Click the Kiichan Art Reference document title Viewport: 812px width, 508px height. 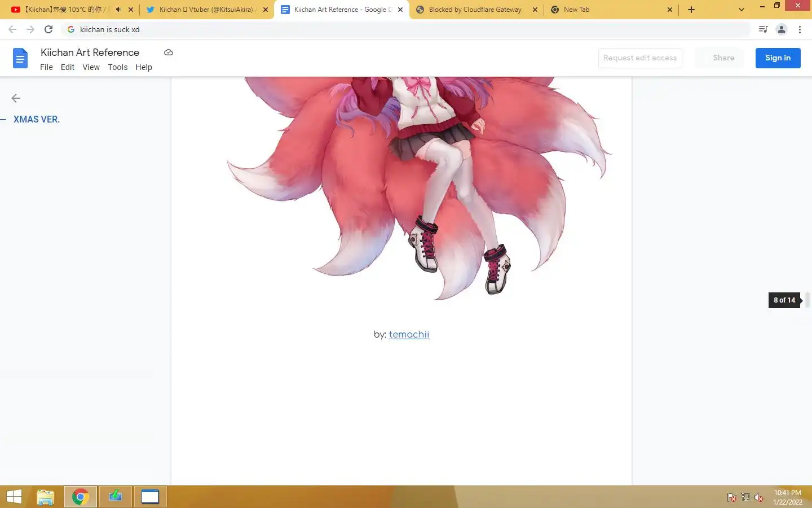point(90,52)
